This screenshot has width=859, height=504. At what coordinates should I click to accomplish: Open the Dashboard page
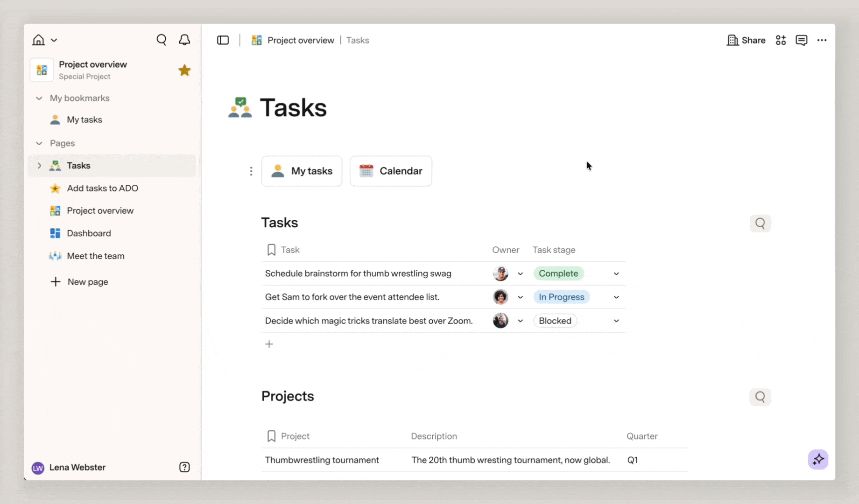pos(112,233)
